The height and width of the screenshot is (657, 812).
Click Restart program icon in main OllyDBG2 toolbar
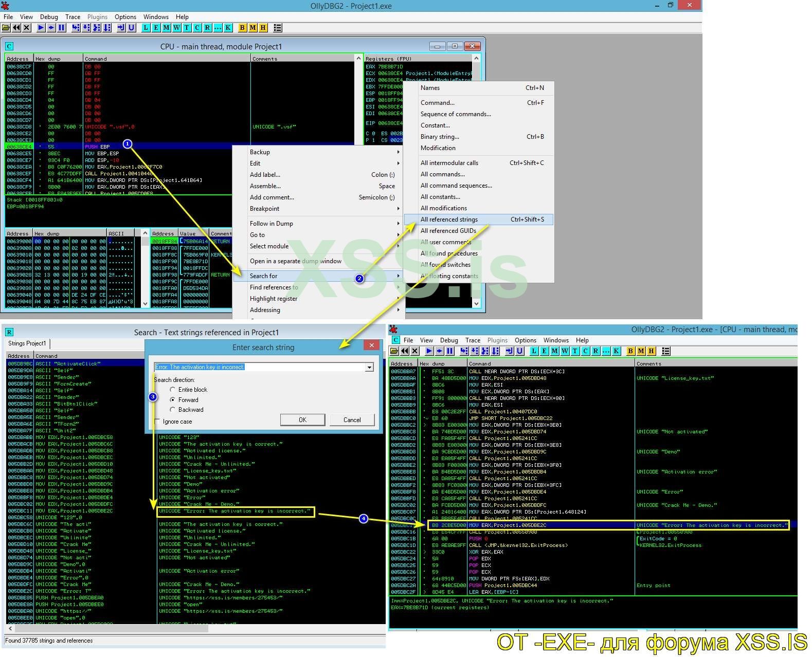(x=16, y=28)
